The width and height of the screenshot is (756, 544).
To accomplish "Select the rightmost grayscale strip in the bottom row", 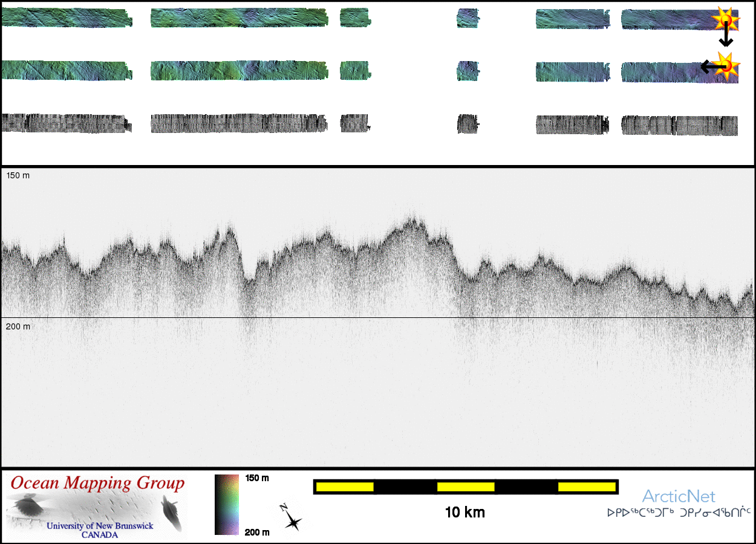I will [680, 125].
